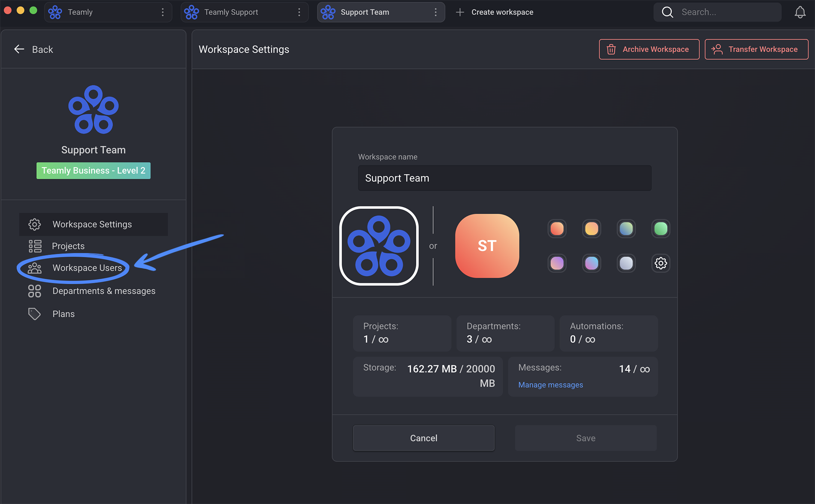Click the Workspace name input field

click(x=504, y=178)
